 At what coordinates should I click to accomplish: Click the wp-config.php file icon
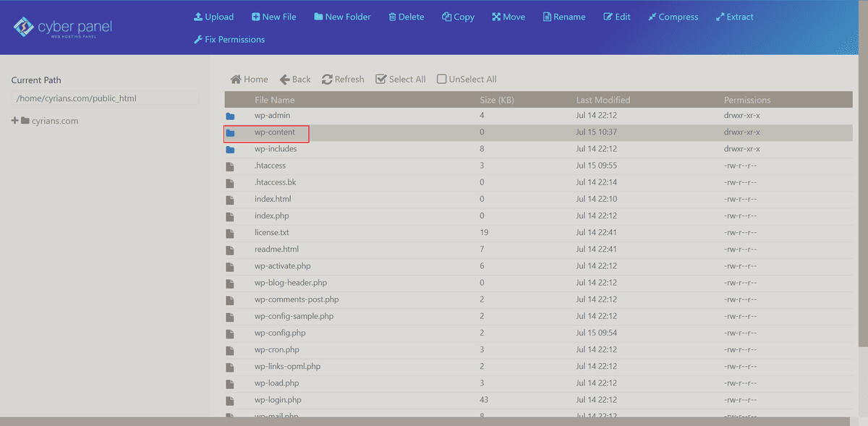coord(230,333)
